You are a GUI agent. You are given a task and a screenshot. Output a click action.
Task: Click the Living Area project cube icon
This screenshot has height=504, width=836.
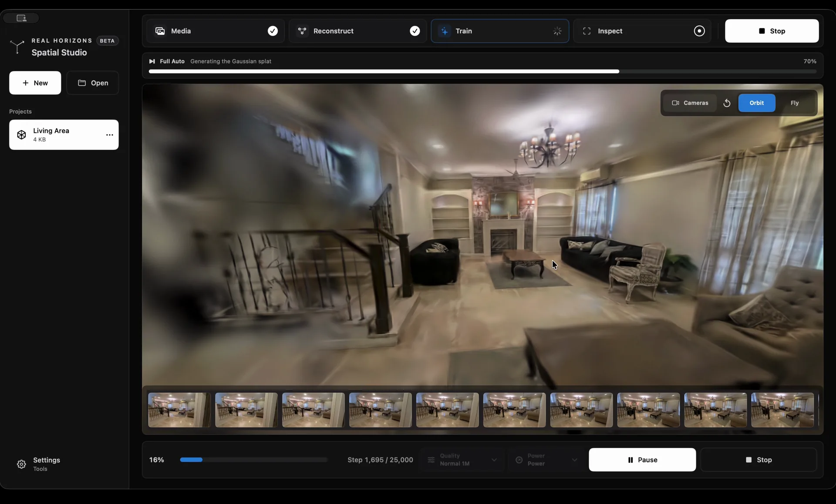tap(21, 135)
